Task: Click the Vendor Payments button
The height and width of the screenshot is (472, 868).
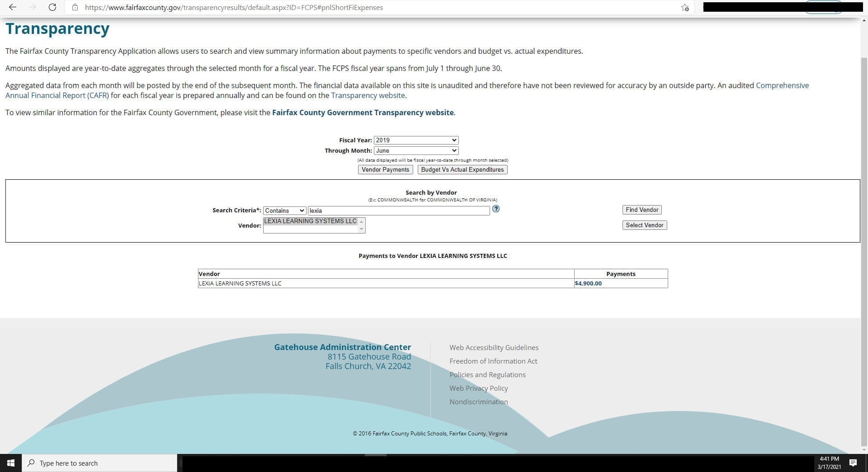Action: [x=385, y=169]
